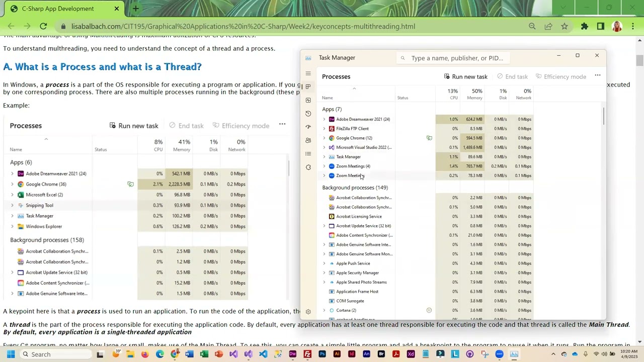Expand Adobe Genuine Software Inte... row

[324, 244]
